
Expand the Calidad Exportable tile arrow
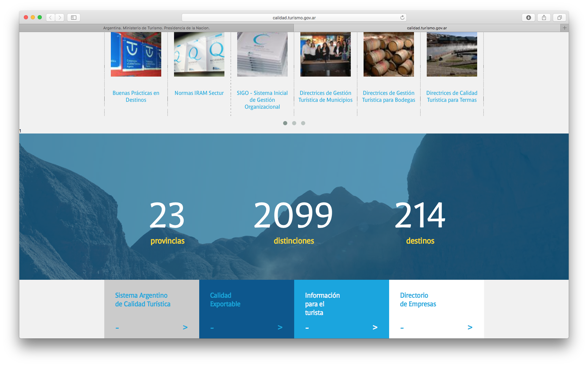[x=280, y=327]
